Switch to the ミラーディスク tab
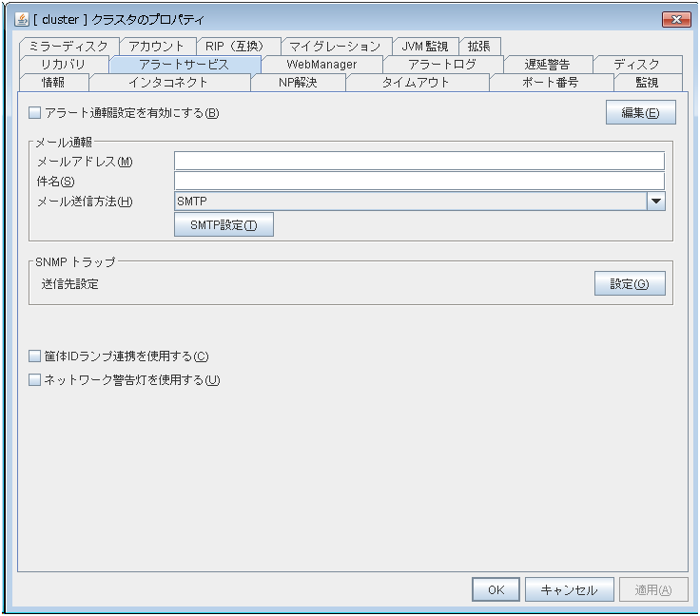The image size is (700, 616). 68,47
